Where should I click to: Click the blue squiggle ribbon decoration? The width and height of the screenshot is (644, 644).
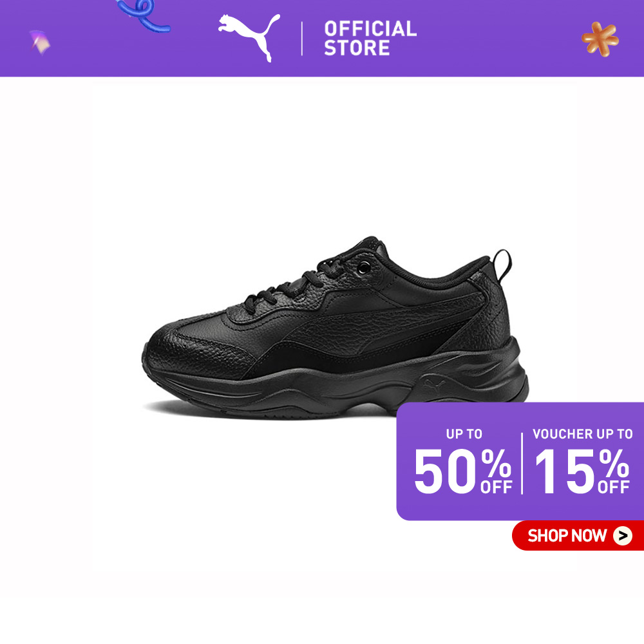click(142, 15)
